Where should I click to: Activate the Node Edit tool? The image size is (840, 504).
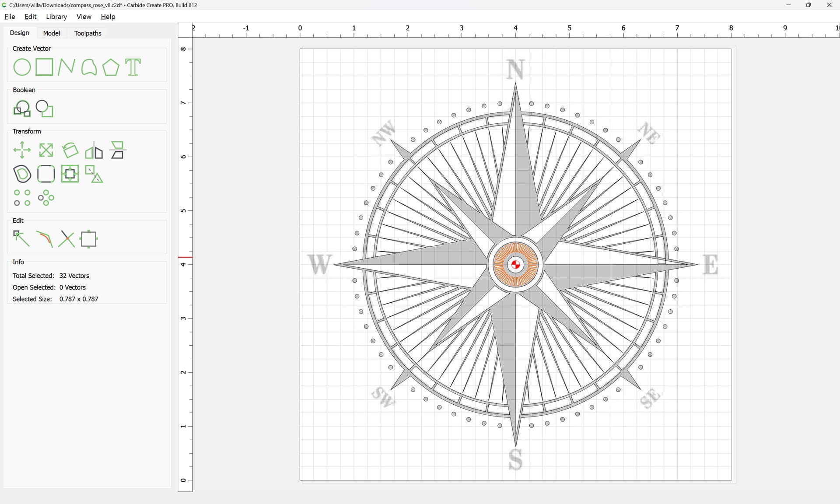coord(22,239)
